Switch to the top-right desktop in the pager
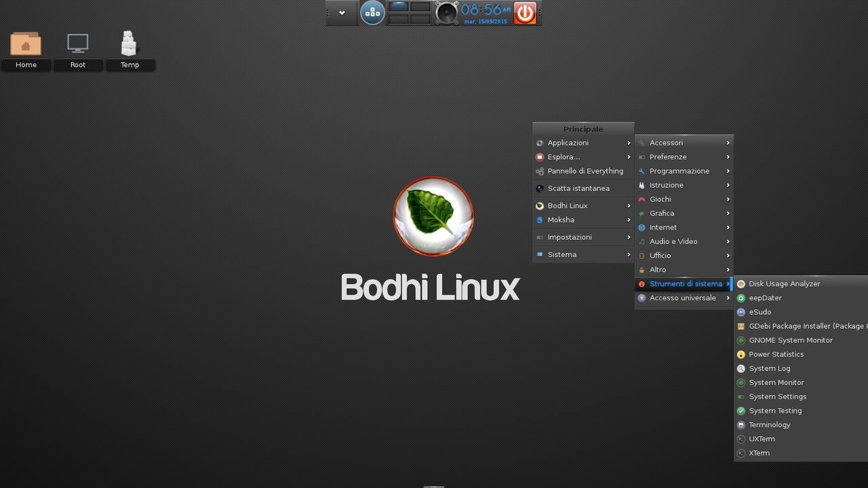The image size is (868, 488). tap(420, 7)
